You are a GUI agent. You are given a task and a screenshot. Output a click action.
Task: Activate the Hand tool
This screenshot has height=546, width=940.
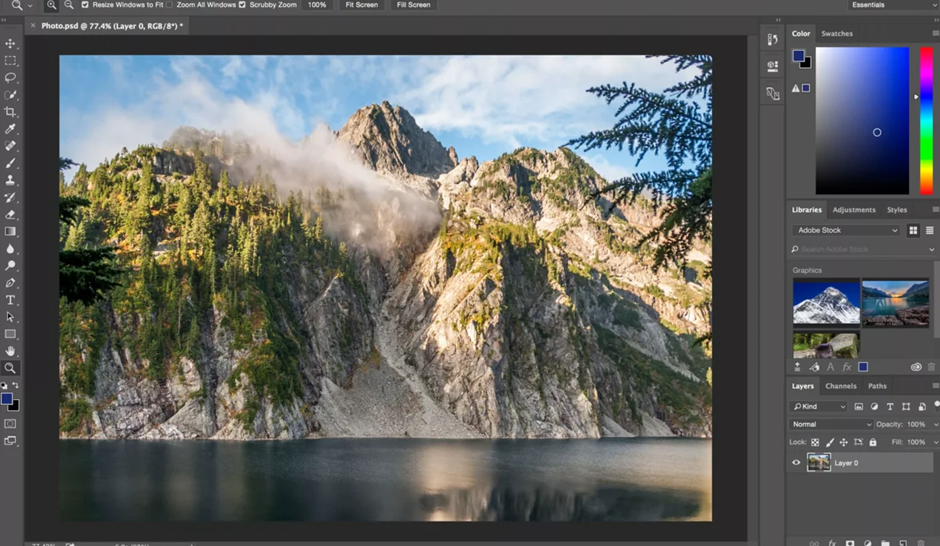[10, 351]
